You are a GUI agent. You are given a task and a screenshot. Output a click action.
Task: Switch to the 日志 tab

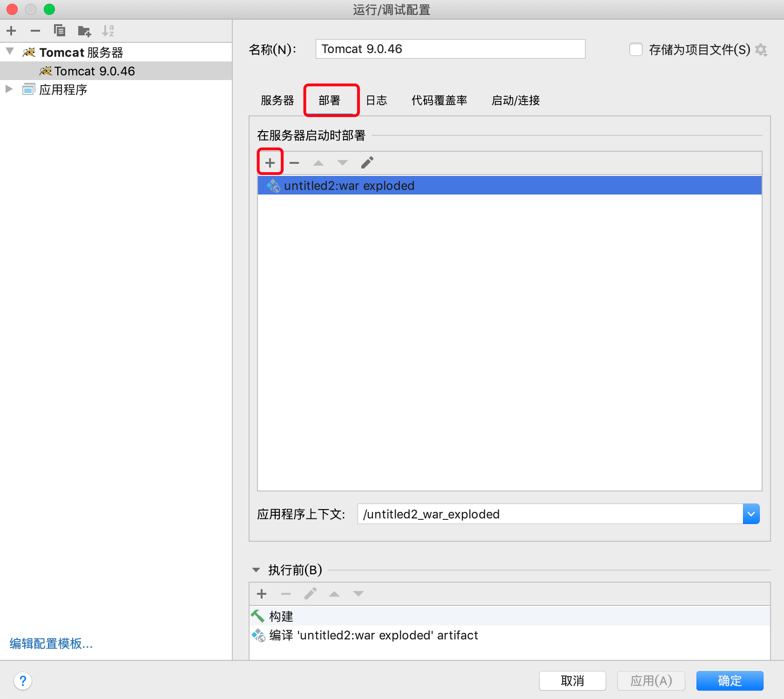pos(376,101)
